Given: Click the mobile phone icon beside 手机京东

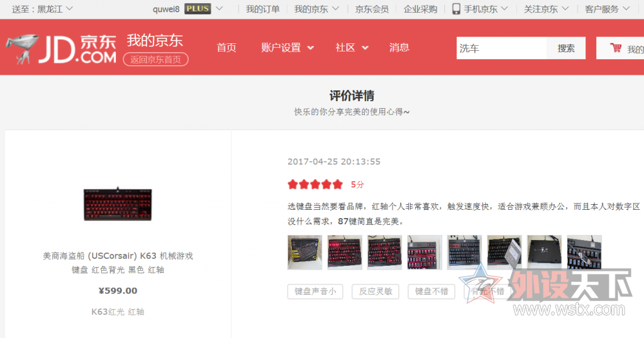Looking at the screenshot, I should (x=456, y=9).
